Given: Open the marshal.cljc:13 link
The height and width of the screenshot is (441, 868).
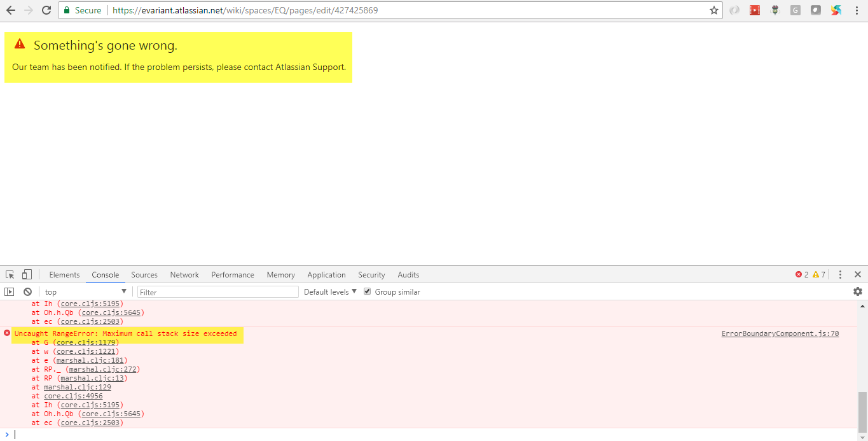Looking at the screenshot, I should [x=92, y=378].
